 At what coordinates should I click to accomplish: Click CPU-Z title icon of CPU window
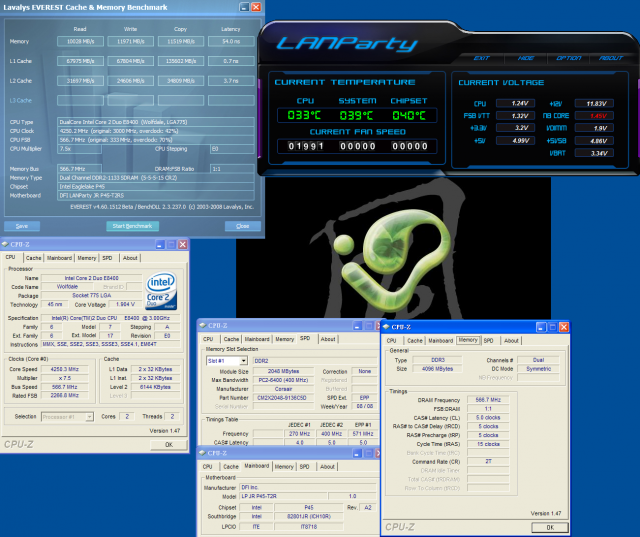click(5, 244)
